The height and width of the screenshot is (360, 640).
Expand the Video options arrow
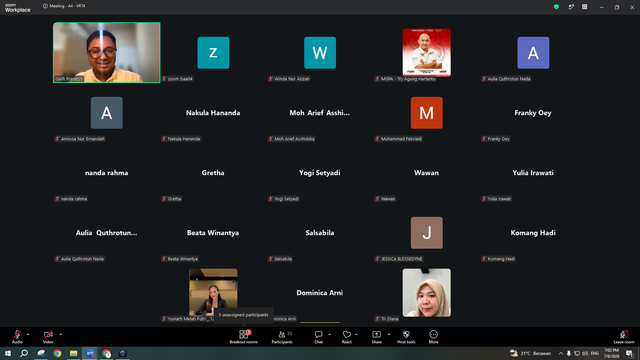(x=60, y=334)
